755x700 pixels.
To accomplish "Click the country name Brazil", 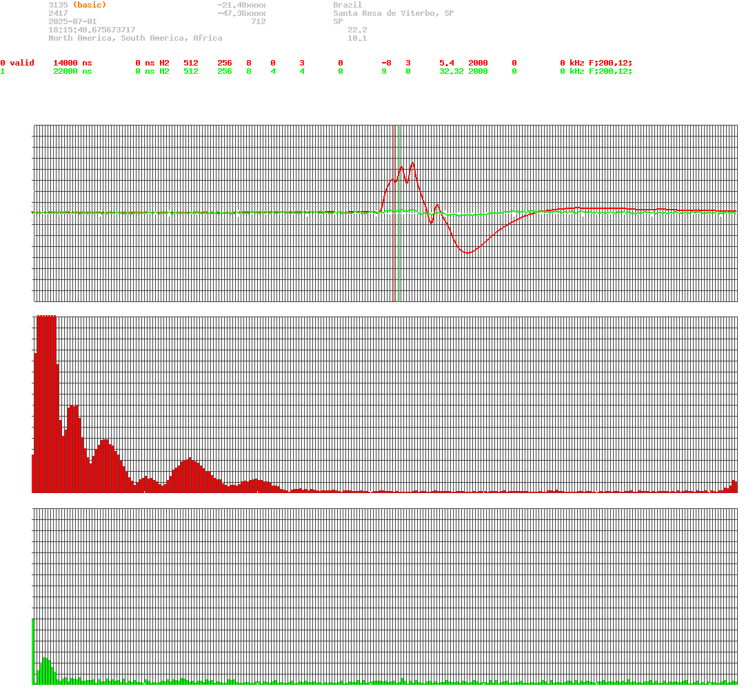I will point(348,5).
